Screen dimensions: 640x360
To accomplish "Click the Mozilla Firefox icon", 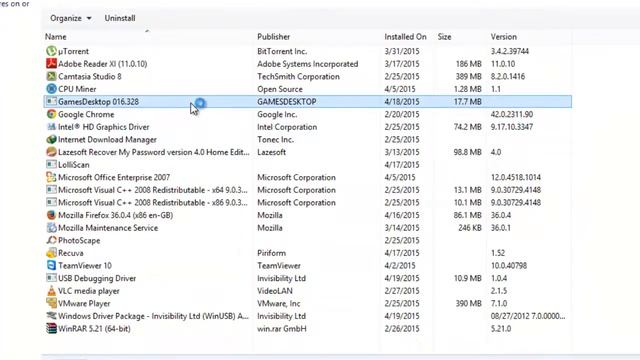I will coord(51,215).
